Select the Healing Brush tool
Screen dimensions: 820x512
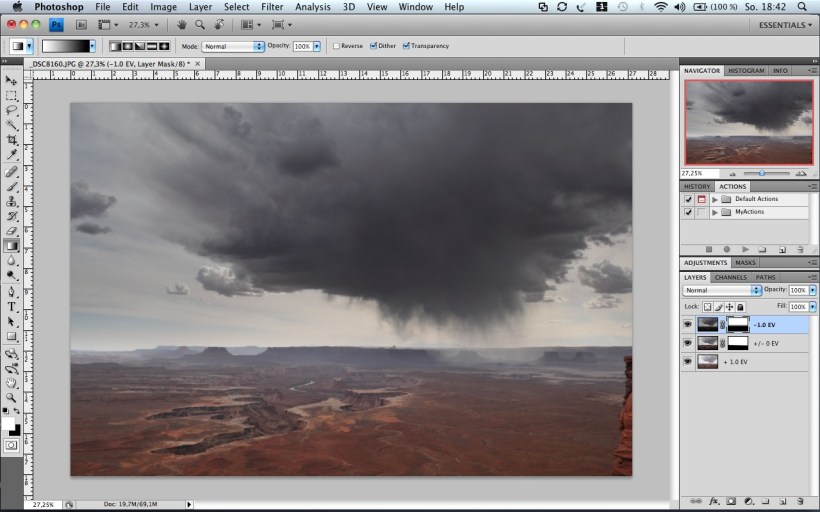coord(11,172)
